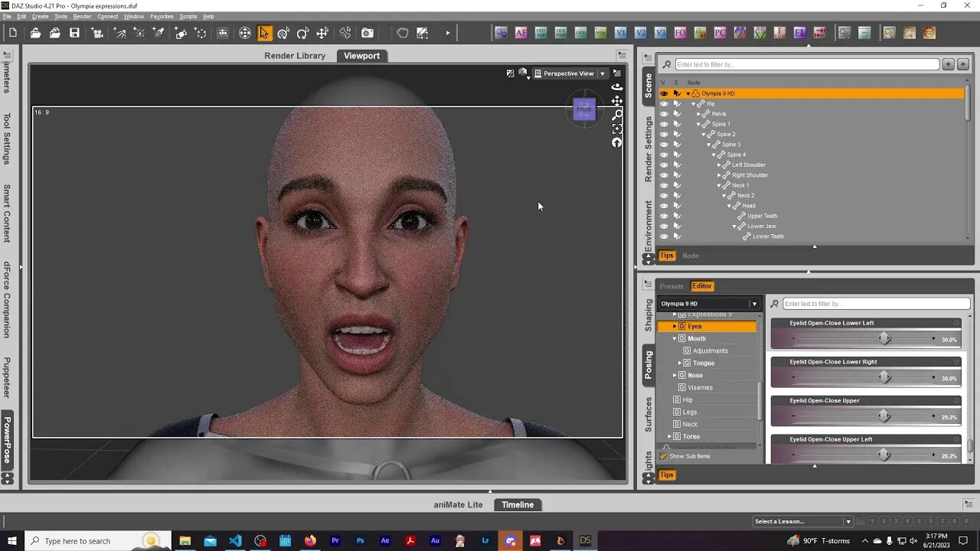Collapse the Mouth property group
The image size is (980, 551).
(x=675, y=338)
